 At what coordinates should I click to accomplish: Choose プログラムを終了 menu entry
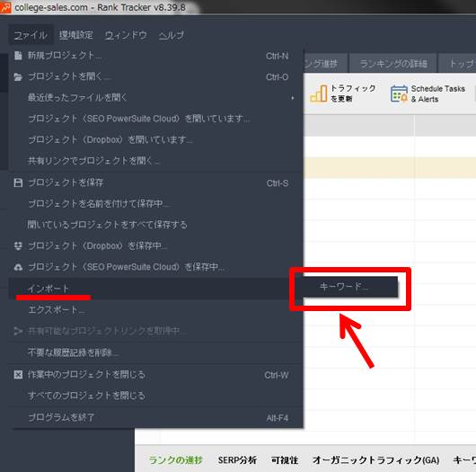155,417
